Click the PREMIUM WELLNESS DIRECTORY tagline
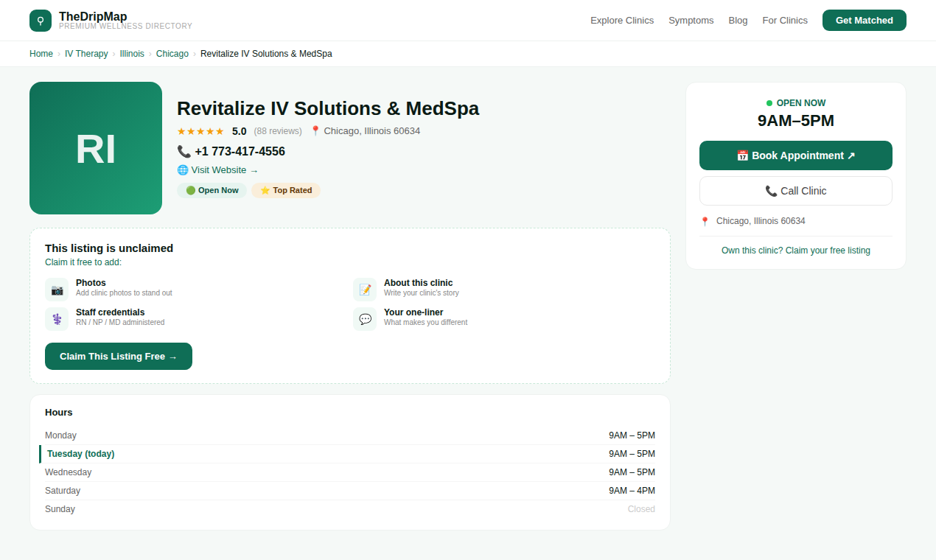The image size is (936, 560). click(125, 27)
